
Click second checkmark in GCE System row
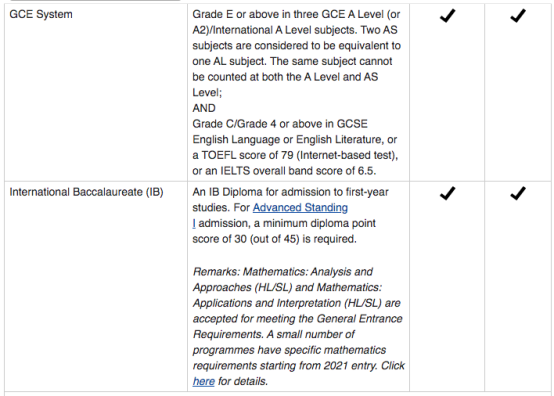518,16
